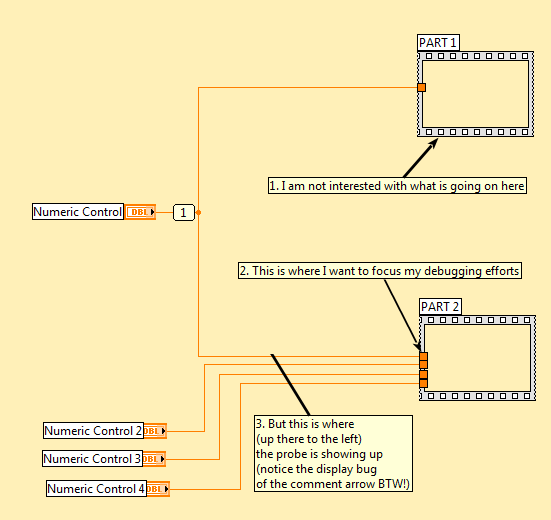
Task: Select comment '3. But this is where'
Action: [333, 454]
